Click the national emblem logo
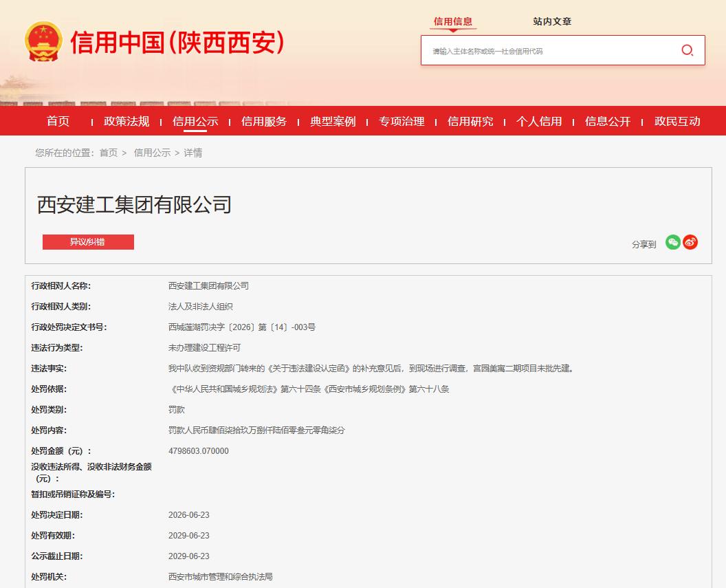 [x=43, y=42]
